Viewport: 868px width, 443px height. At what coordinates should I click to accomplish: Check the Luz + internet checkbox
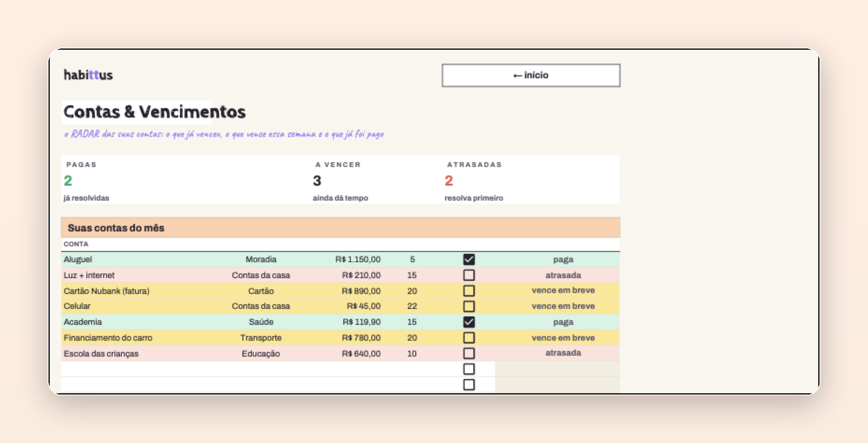tap(469, 275)
